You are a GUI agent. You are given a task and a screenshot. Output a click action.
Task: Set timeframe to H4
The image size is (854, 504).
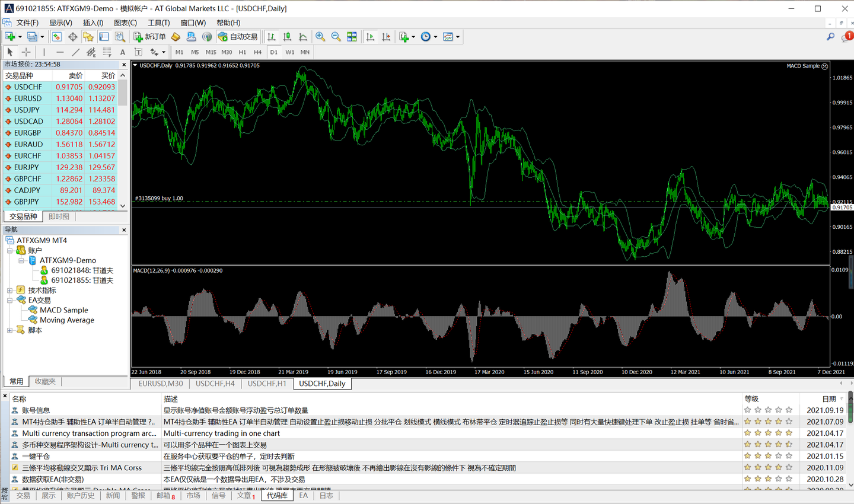click(257, 52)
